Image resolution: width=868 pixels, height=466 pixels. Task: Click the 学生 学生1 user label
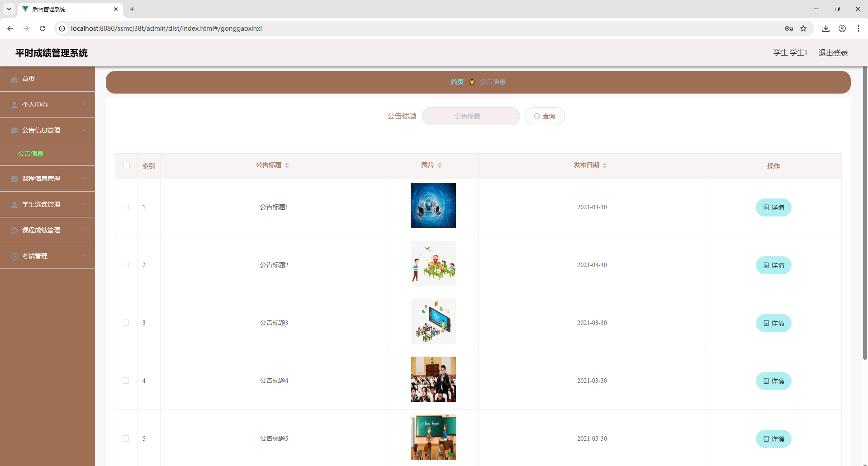[x=790, y=53]
